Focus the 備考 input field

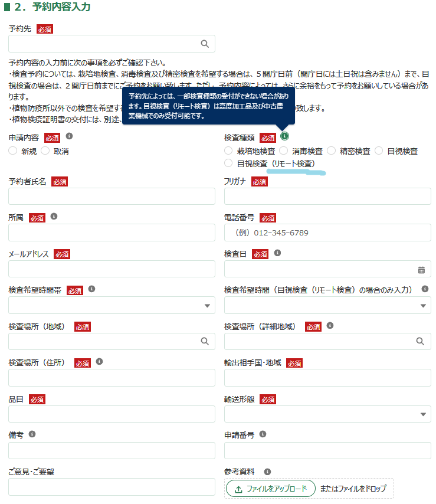click(112, 451)
